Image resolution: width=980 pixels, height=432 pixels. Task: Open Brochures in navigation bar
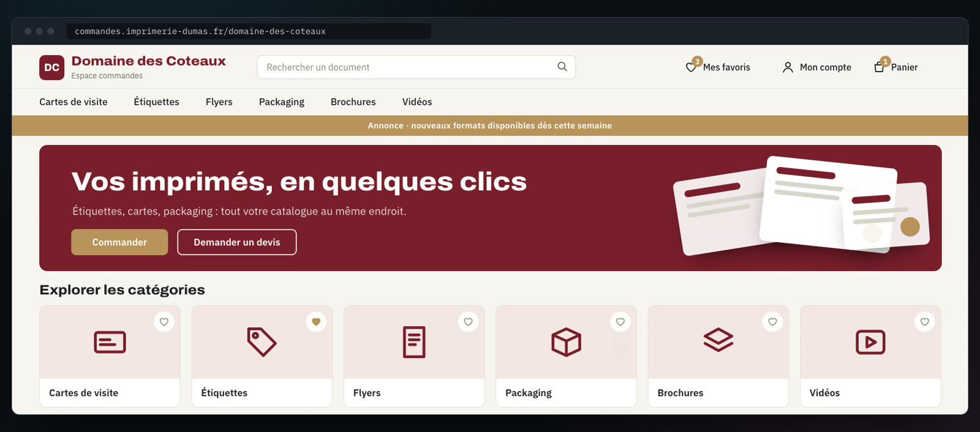click(353, 102)
